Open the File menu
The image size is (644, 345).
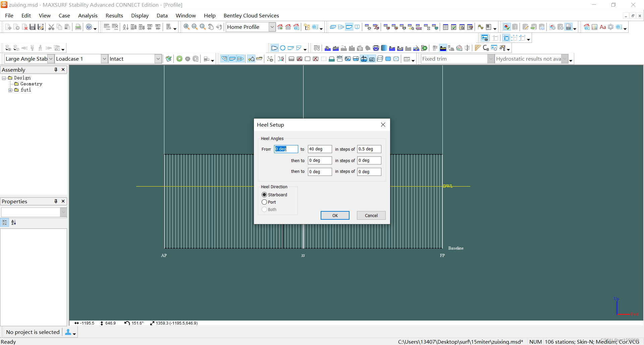coord(9,16)
